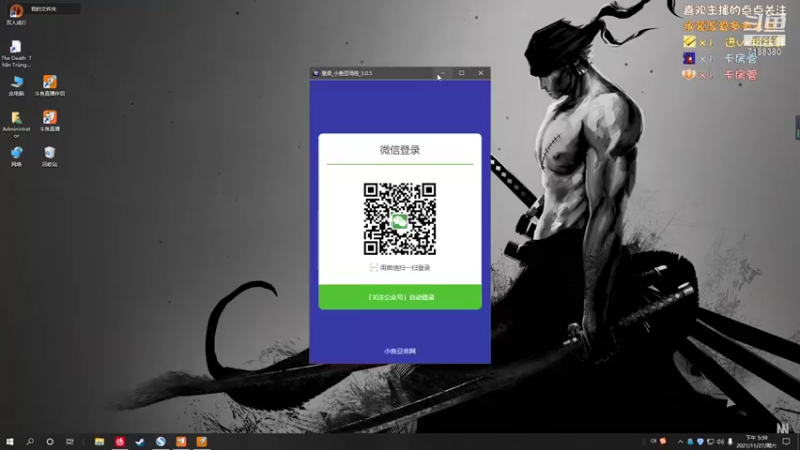Viewport: 800px width, 450px height.
Task: Minimize the login window
Action: (442, 73)
